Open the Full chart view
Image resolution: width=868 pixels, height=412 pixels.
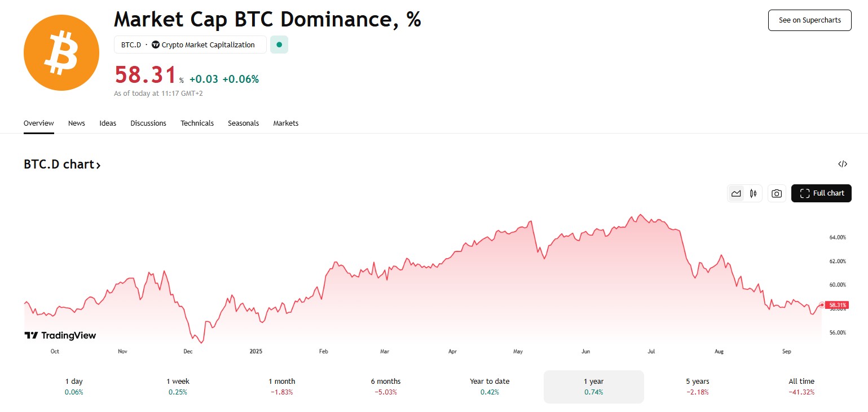(821, 193)
